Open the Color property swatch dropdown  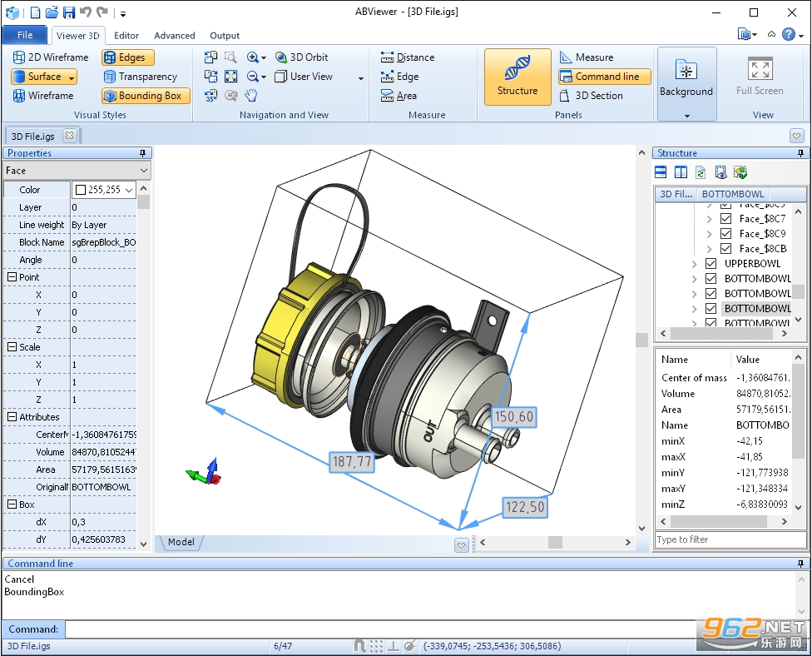point(129,190)
